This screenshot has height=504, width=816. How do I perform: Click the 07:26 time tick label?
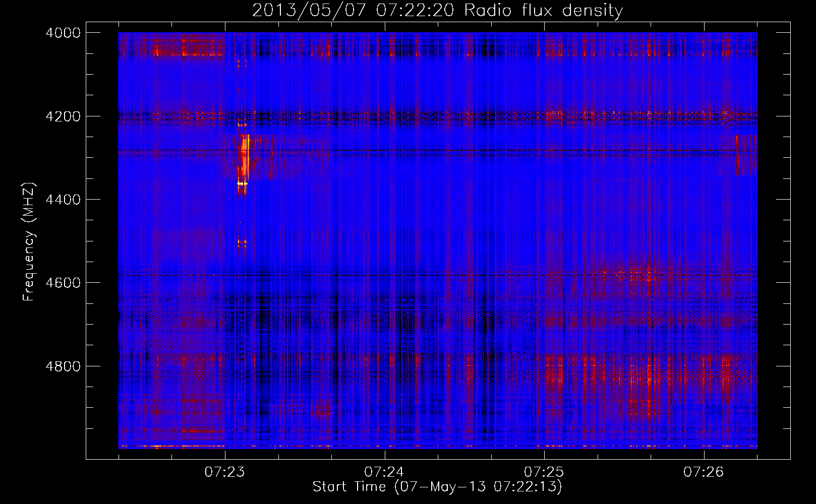[704, 472]
